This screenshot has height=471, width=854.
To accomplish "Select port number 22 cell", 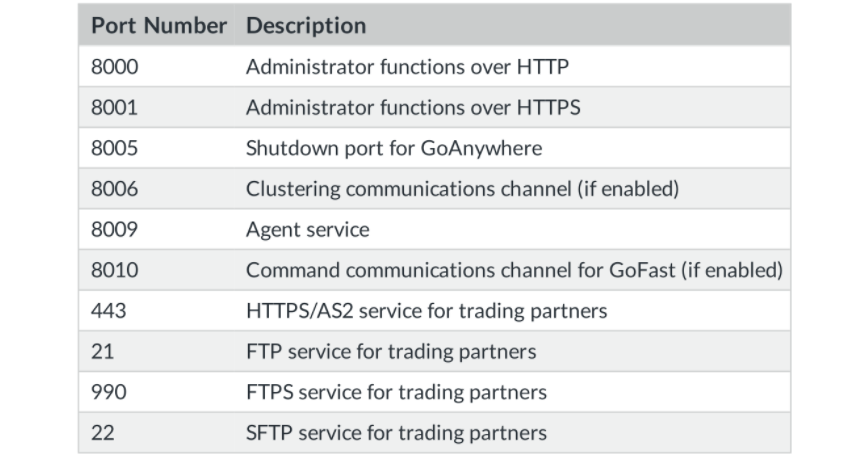I will (x=103, y=432).
